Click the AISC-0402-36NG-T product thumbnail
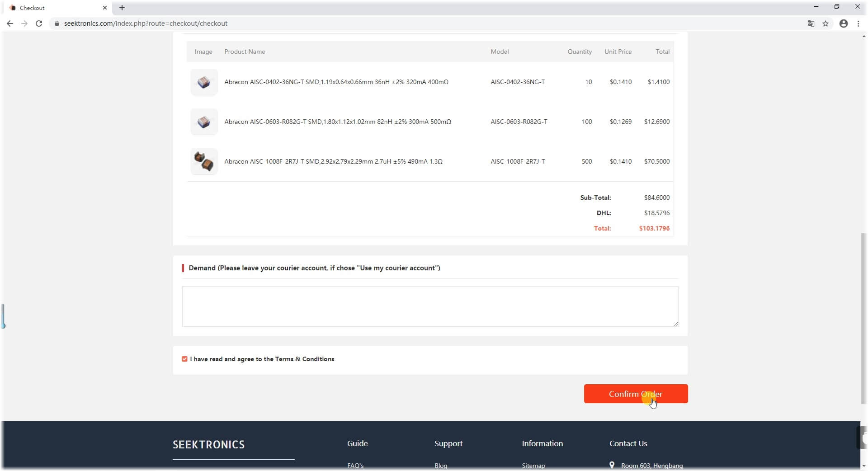 pos(204,82)
